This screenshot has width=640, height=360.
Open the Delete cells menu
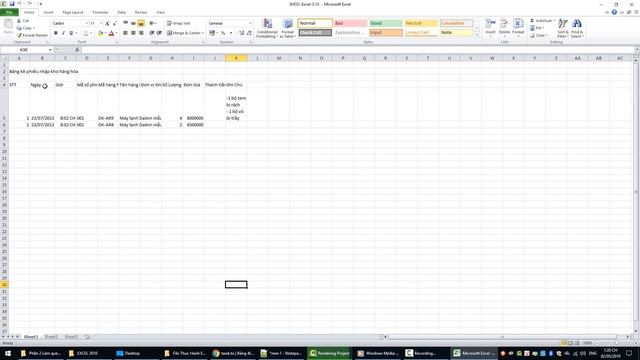pos(504,27)
